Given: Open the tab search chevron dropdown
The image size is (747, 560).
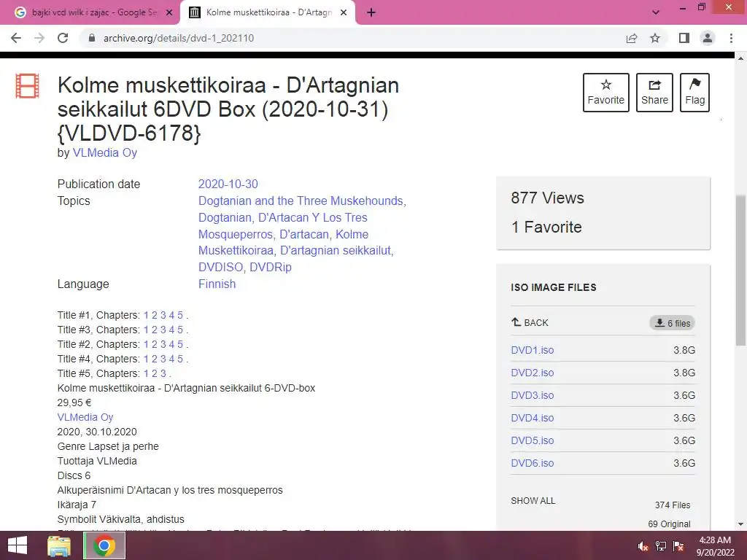Looking at the screenshot, I should pos(656,13).
